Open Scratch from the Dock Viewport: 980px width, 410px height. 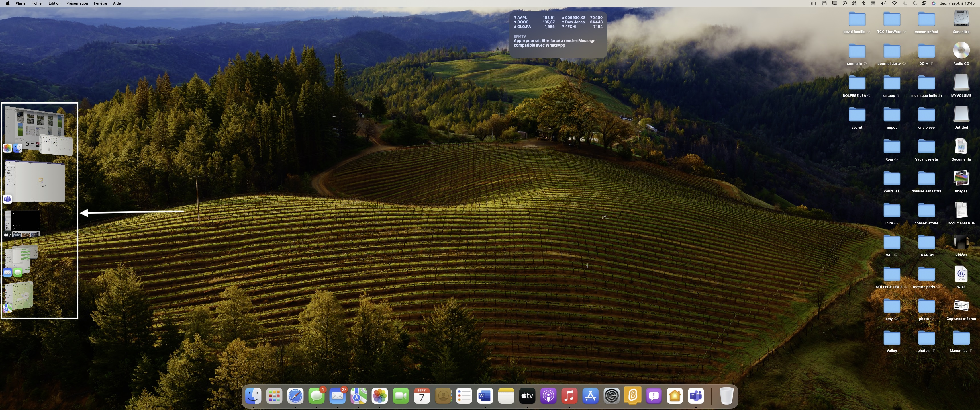coord(632,396)
